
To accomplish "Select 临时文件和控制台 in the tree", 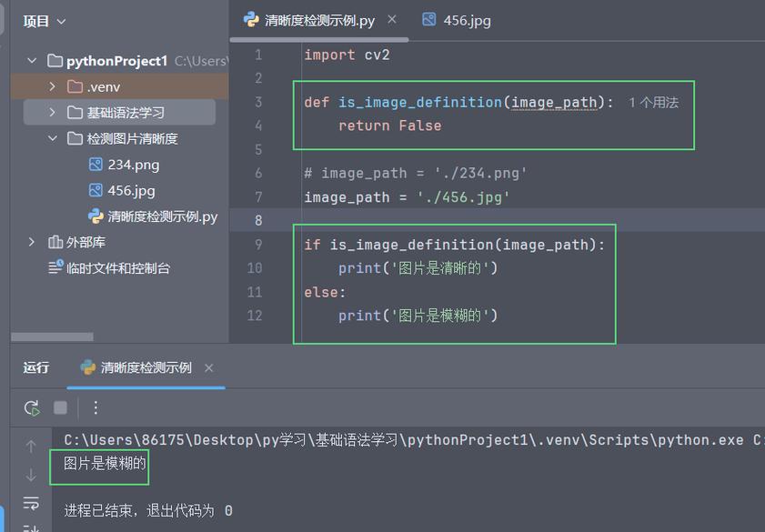I will [118, 268].
